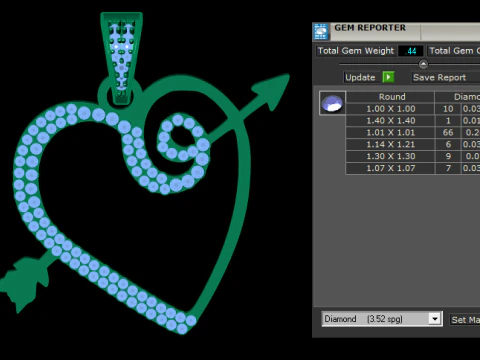The width and height of the screenshot is (480, 360).
Task: Click quantity cell showing 66
Action: coord(448,132)
